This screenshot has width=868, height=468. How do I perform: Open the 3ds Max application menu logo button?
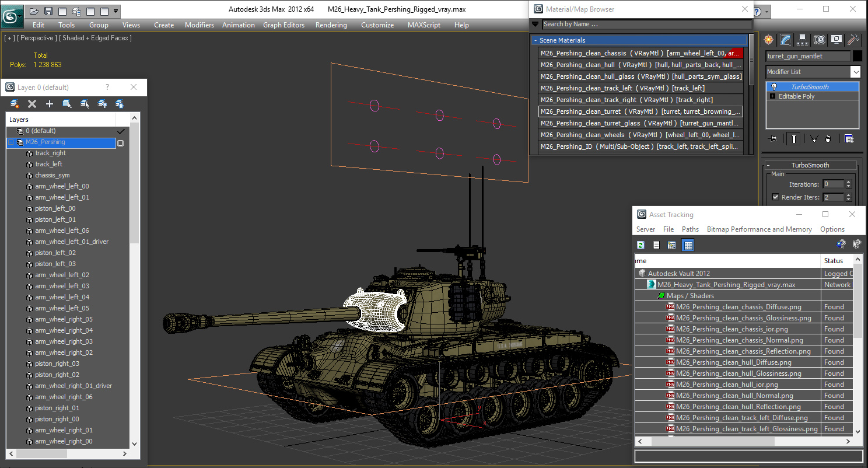coord(11,15)
